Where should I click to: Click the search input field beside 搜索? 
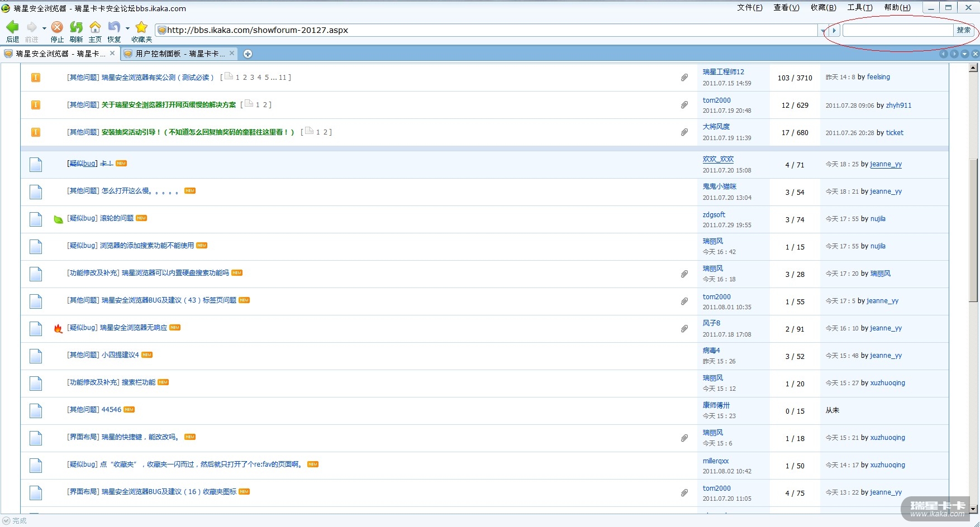click(898, 30)
